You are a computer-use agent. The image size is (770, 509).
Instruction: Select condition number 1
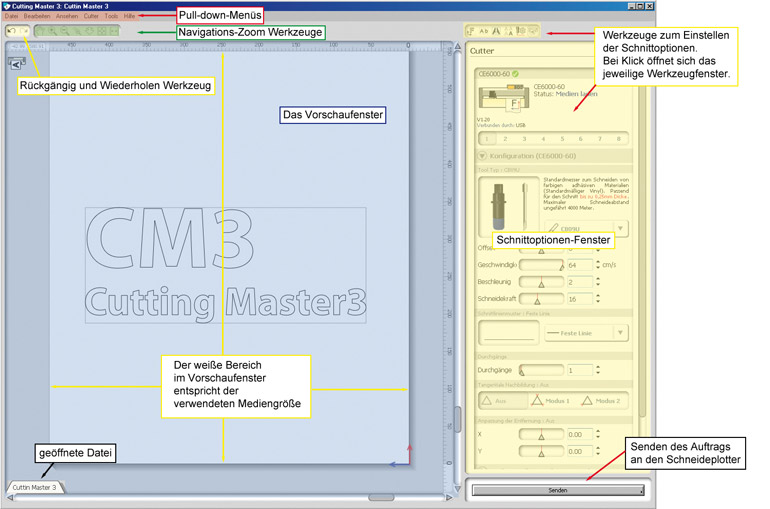point(487,139)
